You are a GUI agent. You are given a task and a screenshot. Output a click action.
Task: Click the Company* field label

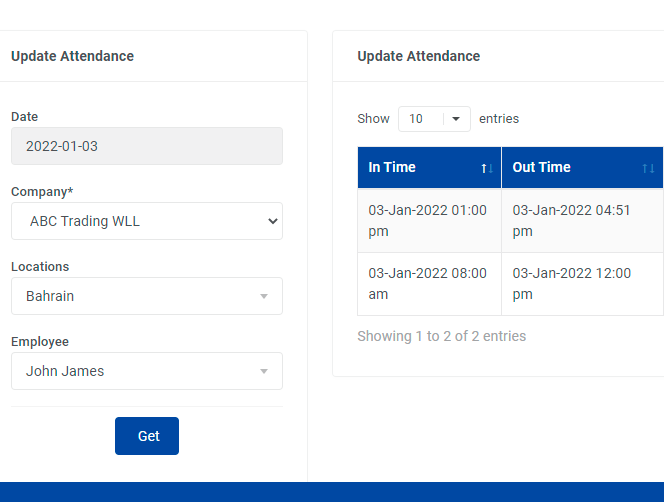click(42, 191)
